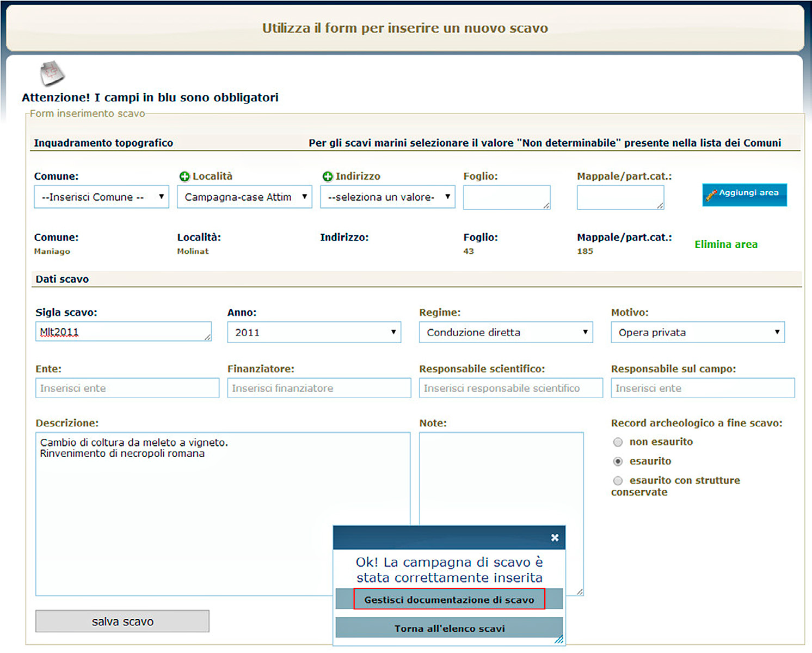Open the Regime dropdown showing Conduzione diretta
Viewport: 812px width, 653px height.
[x=506, y=332]
